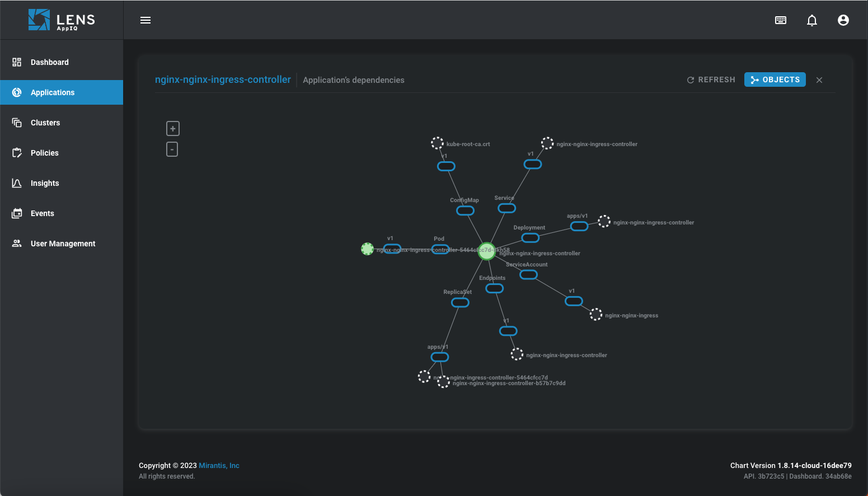Select the ServiceAccount pill node
868x496 pixels.
528,275
